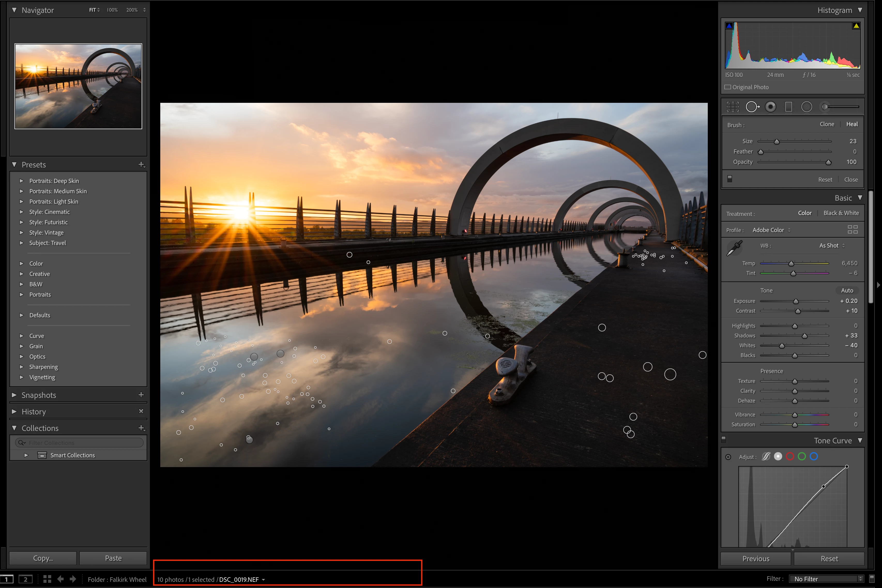Click the Tone Curve target adjustment tool
The width and height of the screenshot is (882, 588).
click(728, 457)
